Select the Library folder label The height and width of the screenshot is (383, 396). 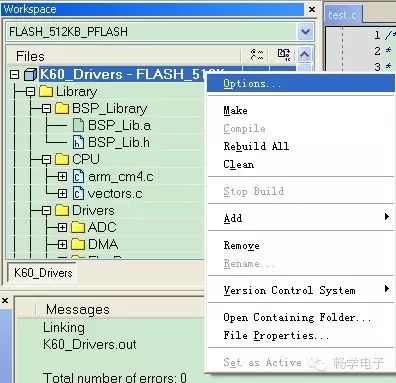[x=77, y=92]
